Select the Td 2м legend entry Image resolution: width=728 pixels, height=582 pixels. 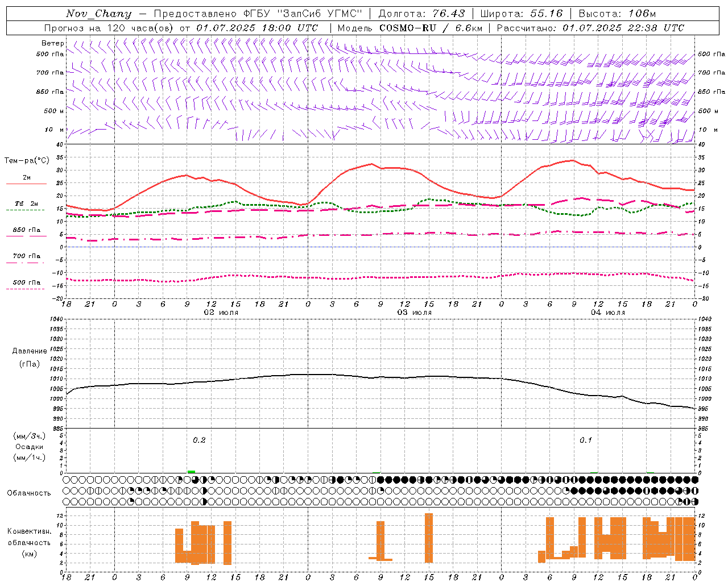27,203
